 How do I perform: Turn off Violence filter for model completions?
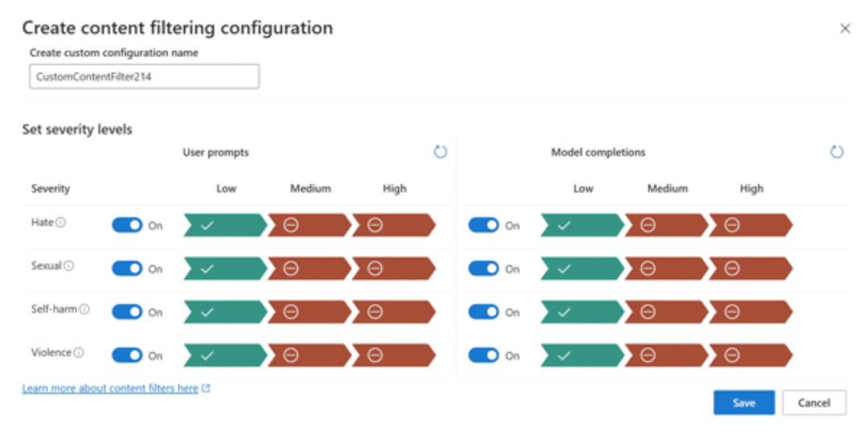(484, 356)
